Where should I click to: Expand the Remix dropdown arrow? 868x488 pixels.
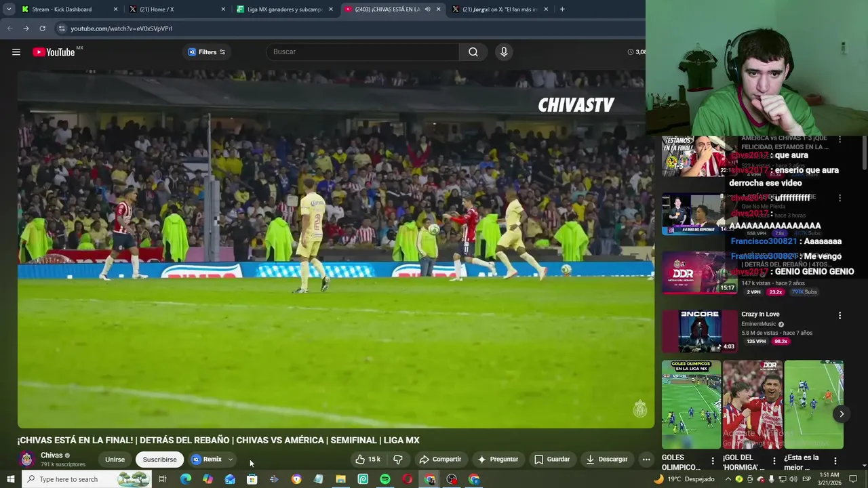pyautogui.click(x=231, y=460)
